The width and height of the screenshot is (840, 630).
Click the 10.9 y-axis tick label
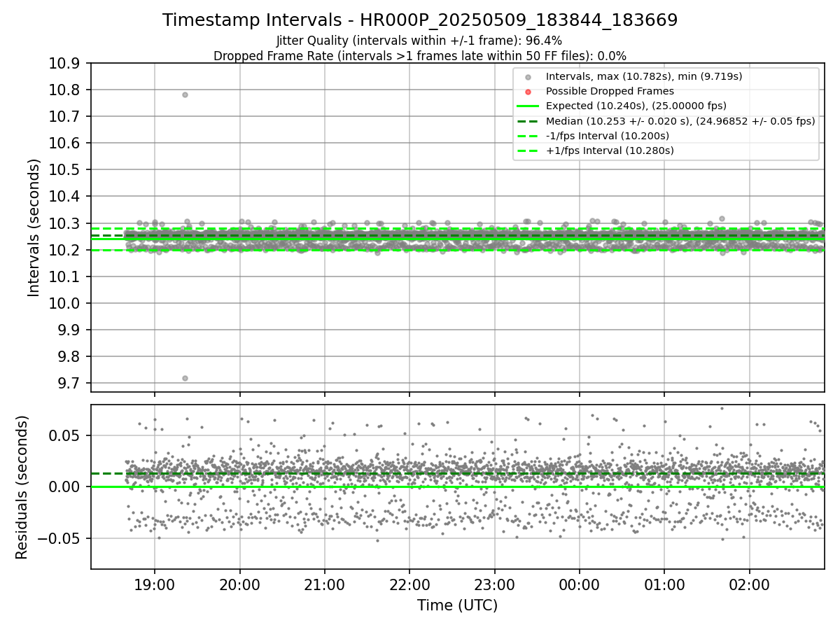pyautogui.click(x=66, y=64)
